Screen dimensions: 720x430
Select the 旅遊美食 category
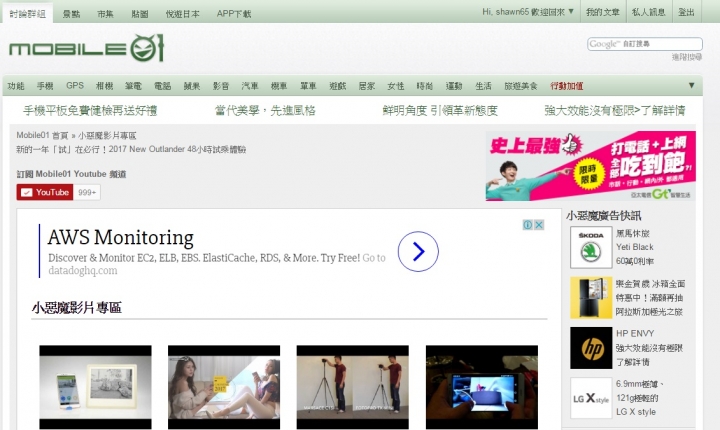click(521, 86)
